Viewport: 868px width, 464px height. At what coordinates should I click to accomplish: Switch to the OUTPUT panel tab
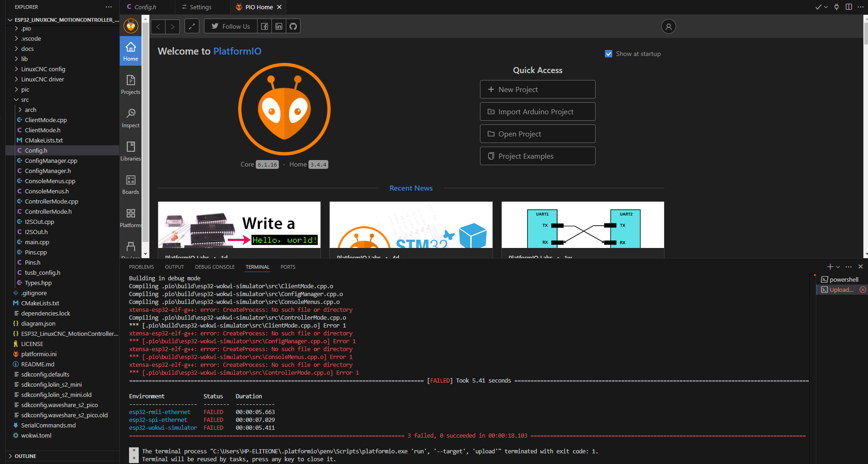click(174, 267)
